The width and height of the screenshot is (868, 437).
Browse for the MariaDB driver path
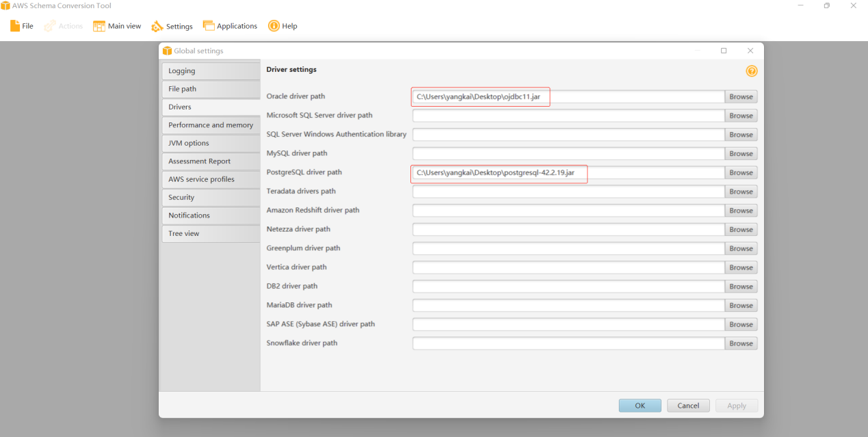click(741, 306)
